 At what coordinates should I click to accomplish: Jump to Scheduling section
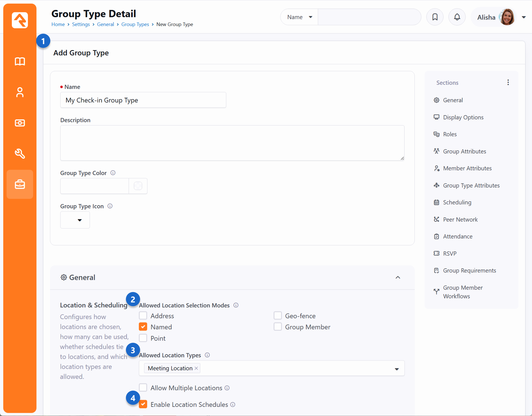click(x=457, y=202)
